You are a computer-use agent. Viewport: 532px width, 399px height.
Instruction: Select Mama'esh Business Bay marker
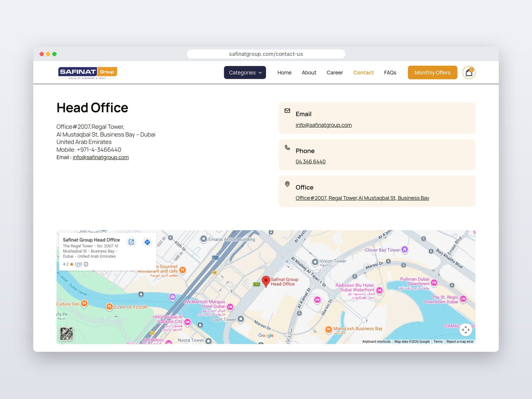point(329,330)
